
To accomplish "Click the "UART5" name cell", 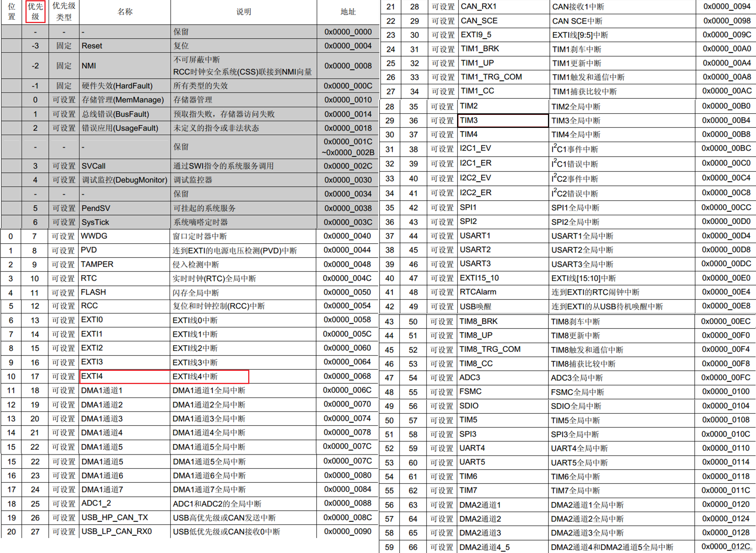I will point(503,463).
